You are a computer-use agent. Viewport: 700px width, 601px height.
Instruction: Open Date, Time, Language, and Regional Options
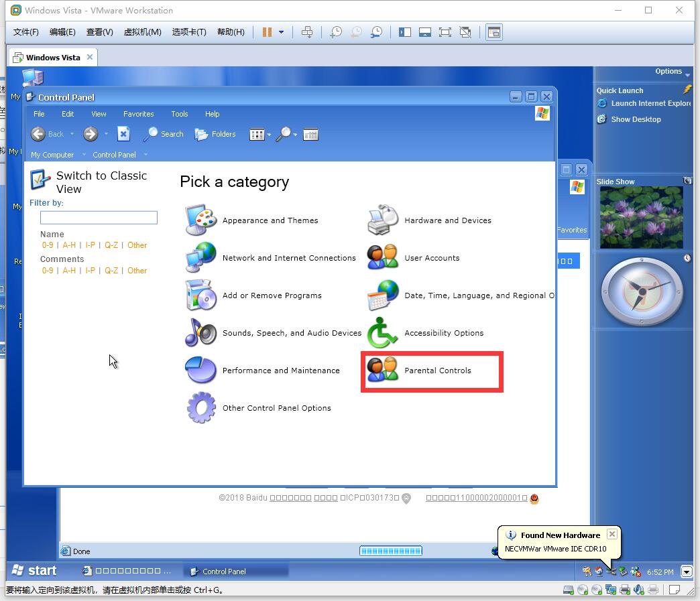[461, 295]
